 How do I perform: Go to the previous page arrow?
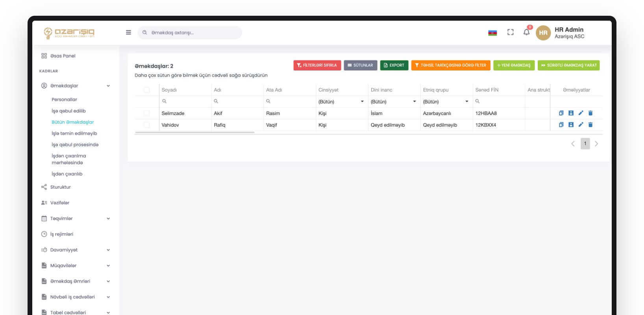pos(573,144)
